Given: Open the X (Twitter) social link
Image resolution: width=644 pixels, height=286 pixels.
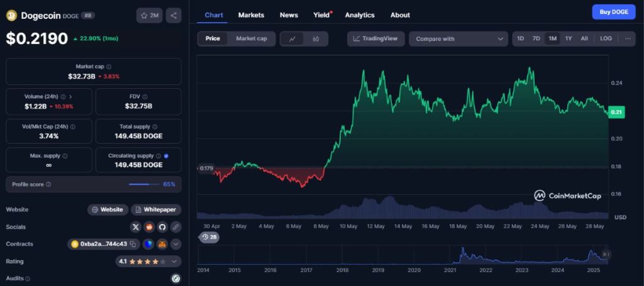Looking at the screenshot, I should (136, 227).
